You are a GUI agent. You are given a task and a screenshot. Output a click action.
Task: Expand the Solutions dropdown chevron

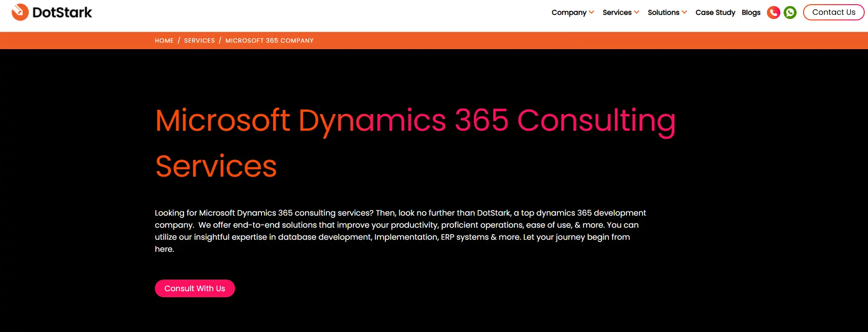684,12
